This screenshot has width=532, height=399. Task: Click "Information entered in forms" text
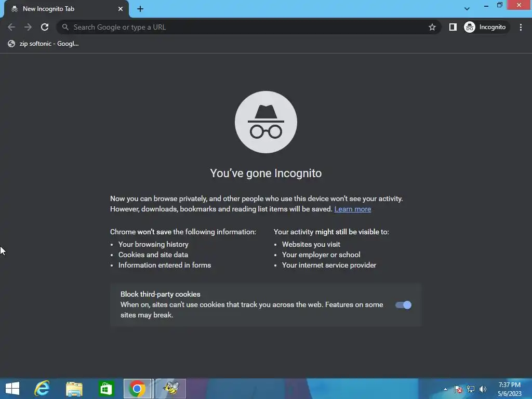[165, 265]
